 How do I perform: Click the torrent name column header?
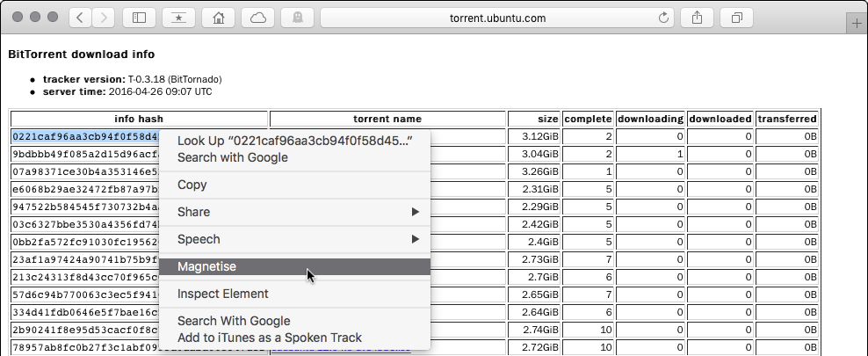pyautogui.click(x=387, y=119)
